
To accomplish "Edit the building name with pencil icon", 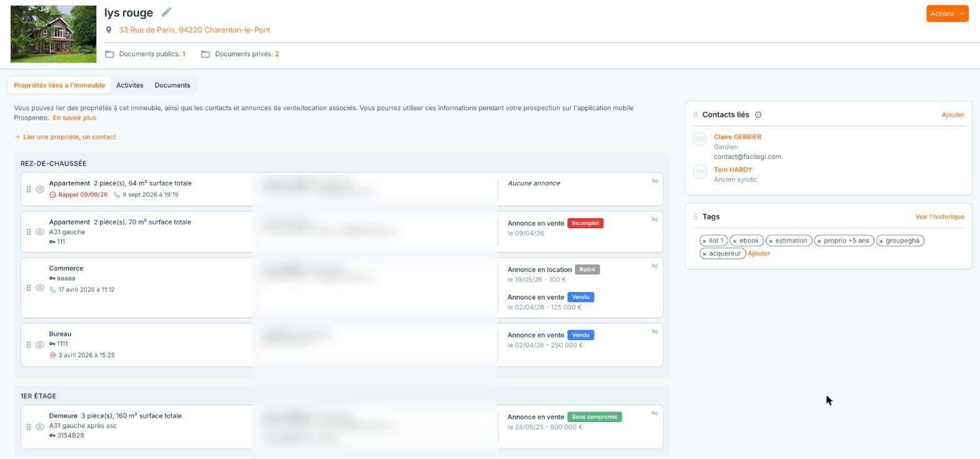I will [x=166, y=12].
